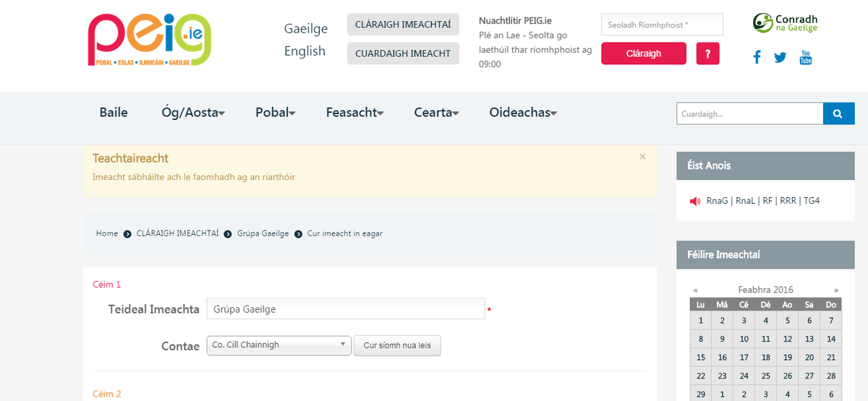This screenshot has height=401, width=868.
Task: Open the Twitter icon link
Action: tap(780, 57)
